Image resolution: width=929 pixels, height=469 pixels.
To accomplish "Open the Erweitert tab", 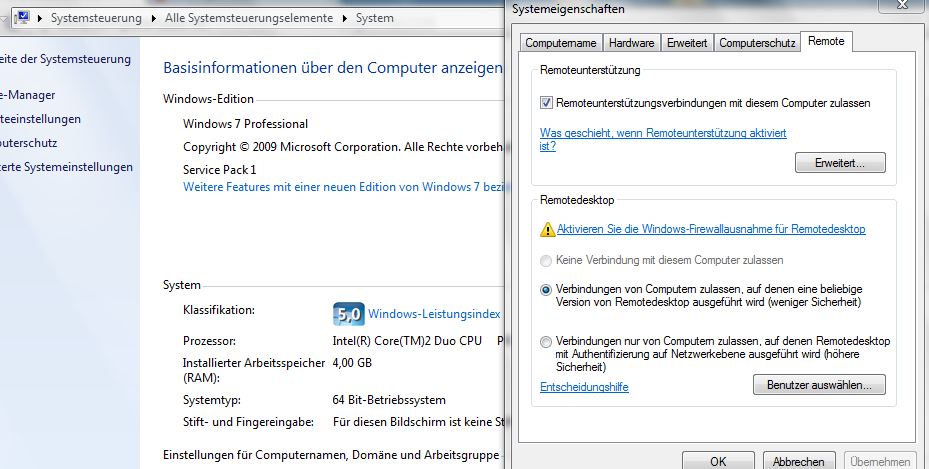I will point(687,43).
